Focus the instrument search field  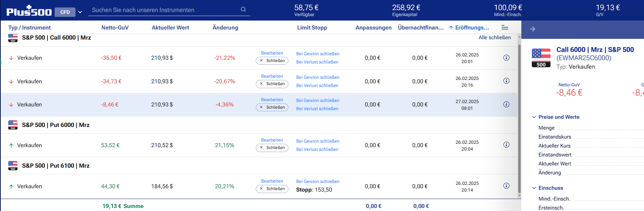click(x=165, y=10)
